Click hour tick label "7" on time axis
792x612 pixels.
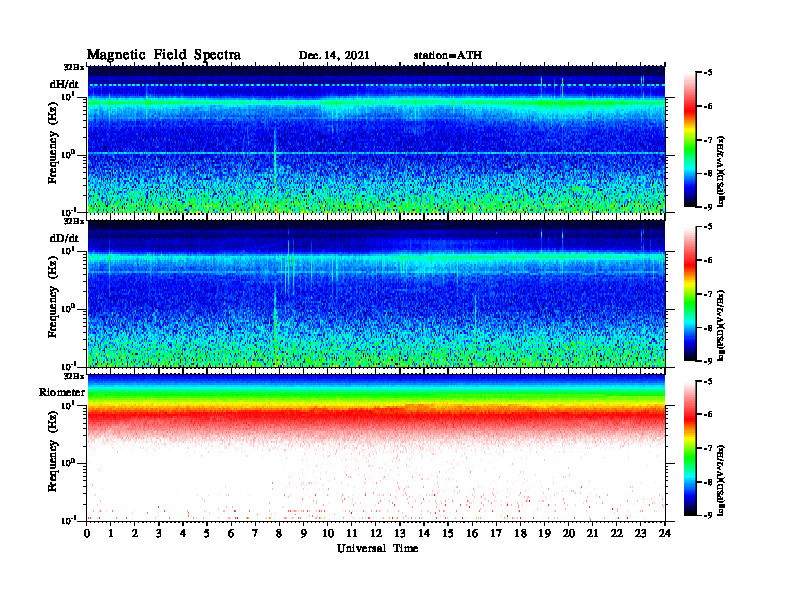[255, 534]
